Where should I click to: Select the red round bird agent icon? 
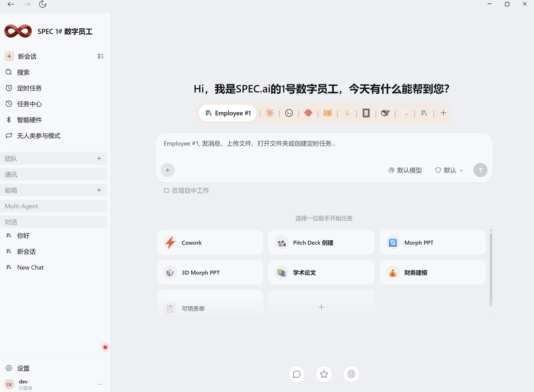308,113
